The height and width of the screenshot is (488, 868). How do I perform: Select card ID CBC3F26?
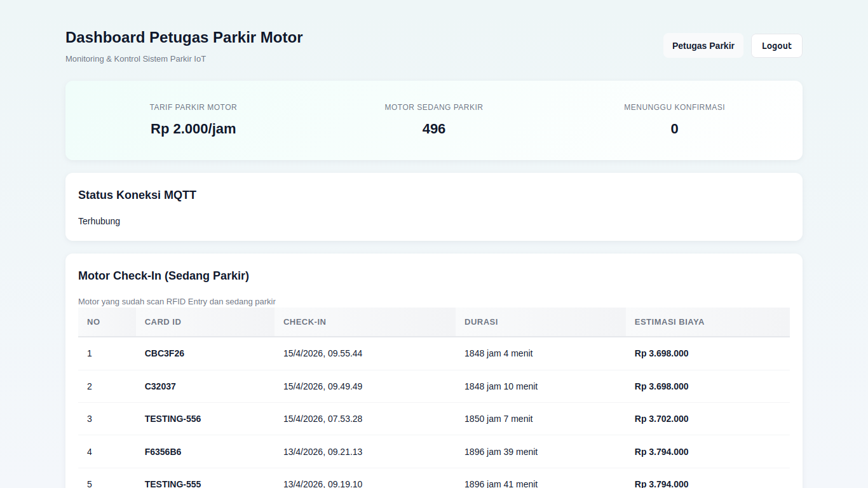tap(165, 353)
